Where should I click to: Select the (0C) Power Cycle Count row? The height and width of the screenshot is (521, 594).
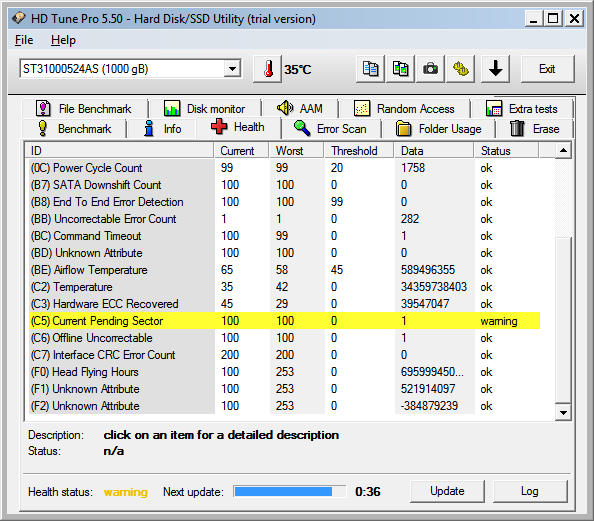284,168
